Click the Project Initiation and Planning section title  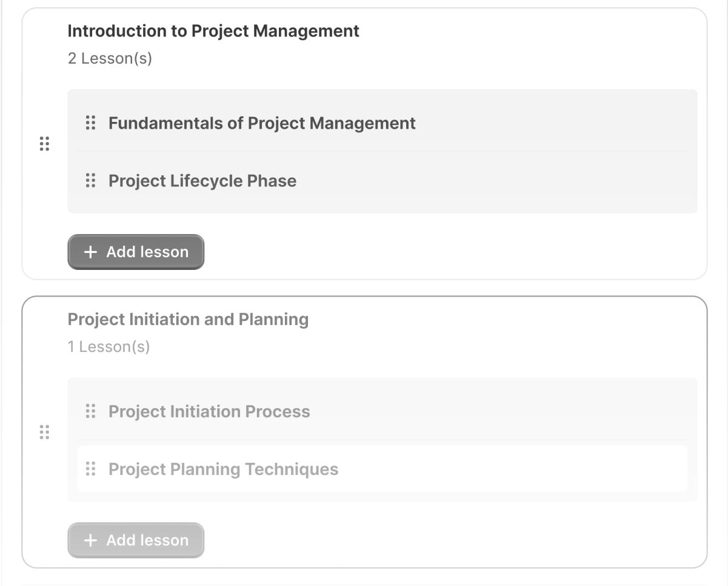[x=188, y=319]
